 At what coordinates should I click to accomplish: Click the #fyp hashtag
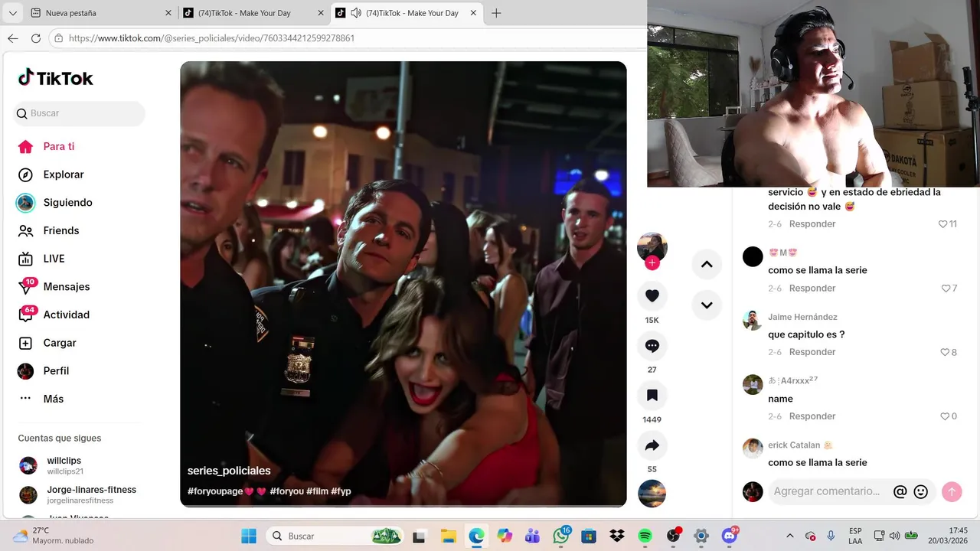(341, 491)
